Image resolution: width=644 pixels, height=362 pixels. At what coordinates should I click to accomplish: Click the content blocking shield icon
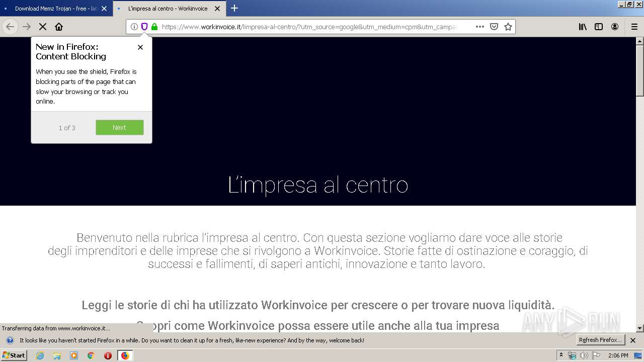click(x=144, y=27)
